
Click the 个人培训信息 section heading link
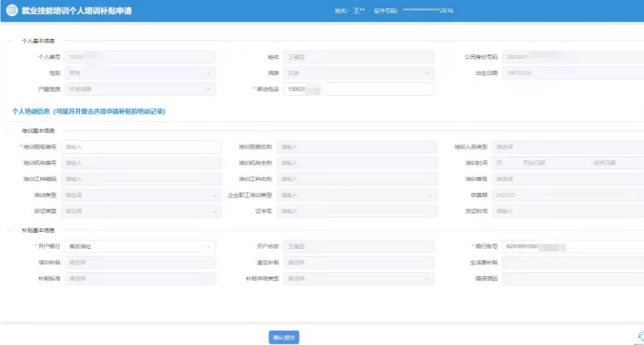[89, 112]
